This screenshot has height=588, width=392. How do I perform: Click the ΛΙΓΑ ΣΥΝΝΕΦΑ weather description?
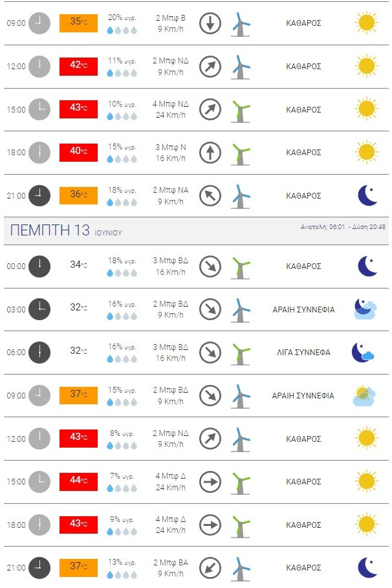(x=303, y=353)
